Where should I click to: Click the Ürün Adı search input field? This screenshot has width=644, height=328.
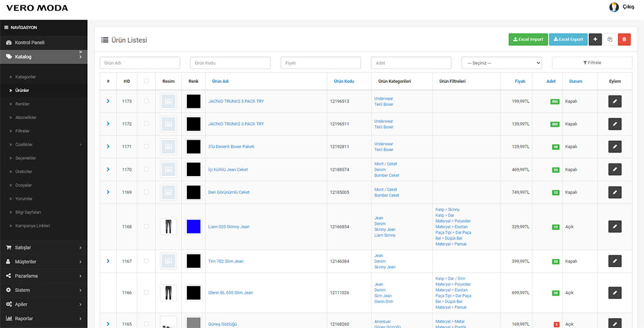pos(140,63)
